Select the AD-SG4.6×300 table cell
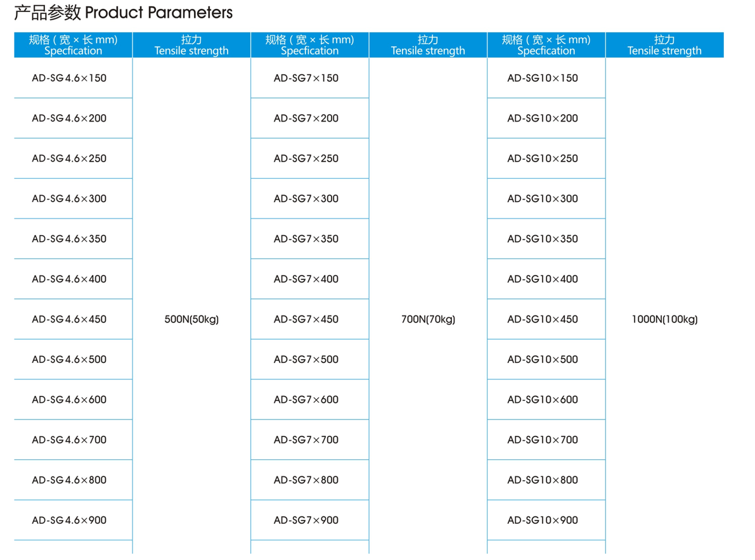 click(73, 199)
